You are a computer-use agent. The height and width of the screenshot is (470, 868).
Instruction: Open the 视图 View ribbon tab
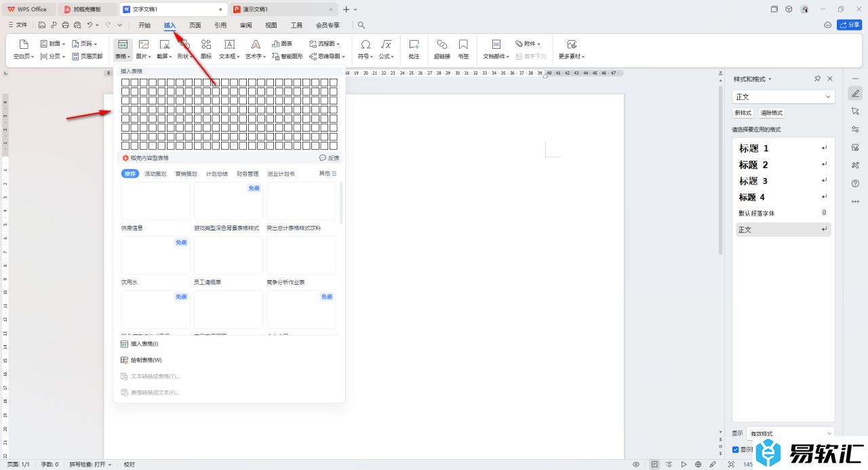(271, 25)
